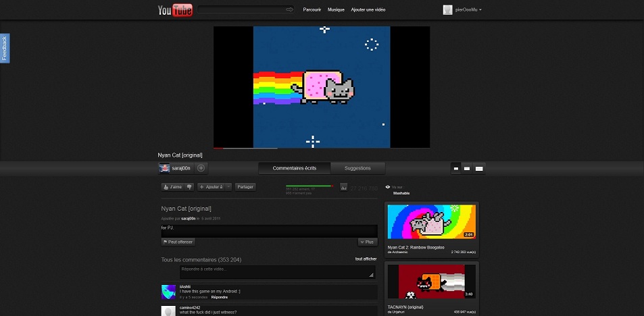Click camino4242's grey avatar

[x=168, y=311]
